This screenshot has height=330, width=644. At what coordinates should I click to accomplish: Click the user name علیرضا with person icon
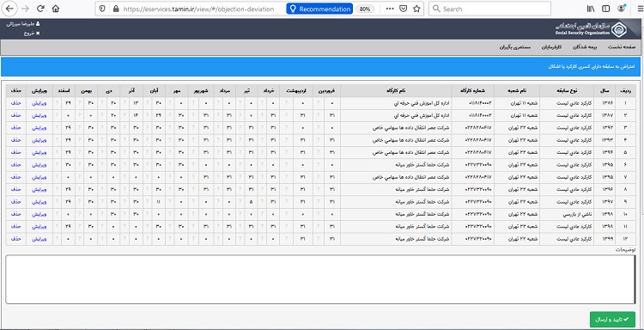23,24
